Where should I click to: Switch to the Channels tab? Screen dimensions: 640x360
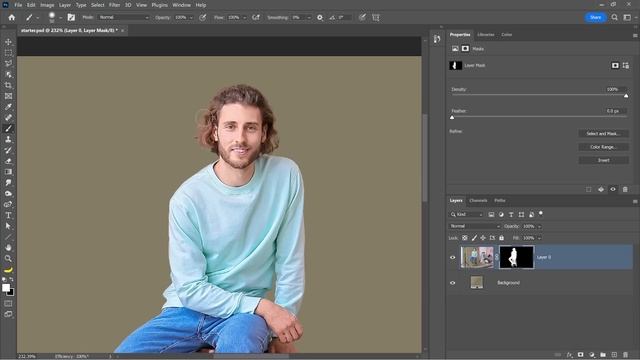click(478, 200)
